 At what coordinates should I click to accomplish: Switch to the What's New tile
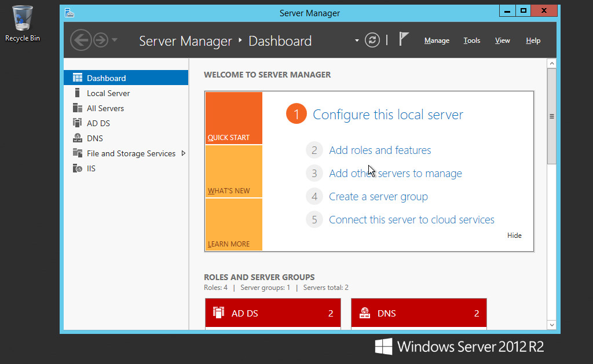(x=234, y=171)
